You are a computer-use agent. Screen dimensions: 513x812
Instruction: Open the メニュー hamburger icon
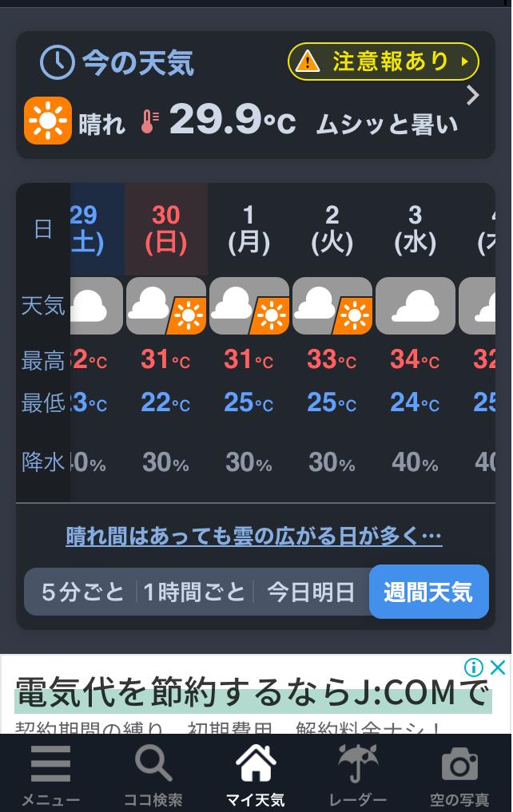[x=50, y=764]
